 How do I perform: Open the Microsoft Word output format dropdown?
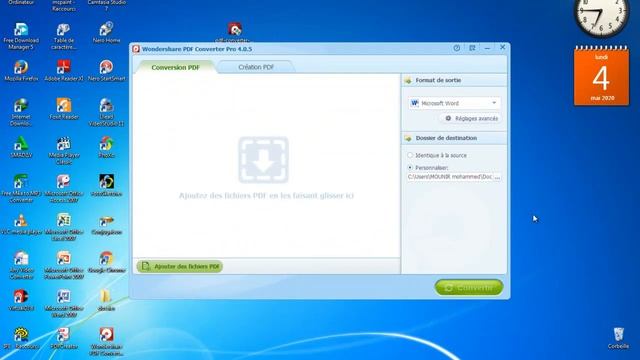click(454, 103)
